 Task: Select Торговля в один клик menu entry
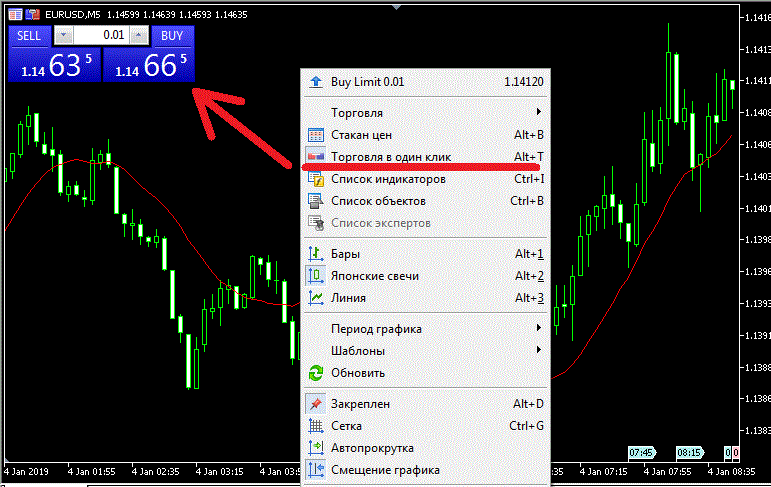[391, 157]
